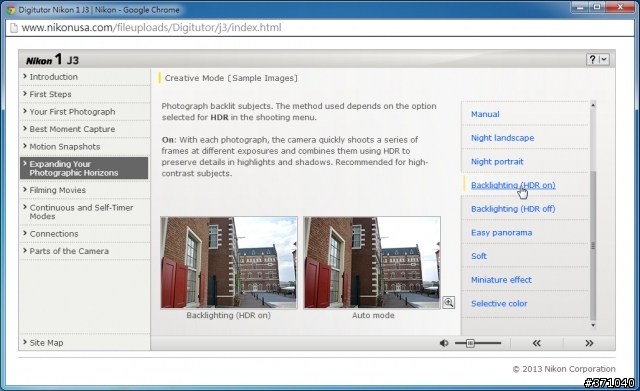Select the Selective color link

499,304
